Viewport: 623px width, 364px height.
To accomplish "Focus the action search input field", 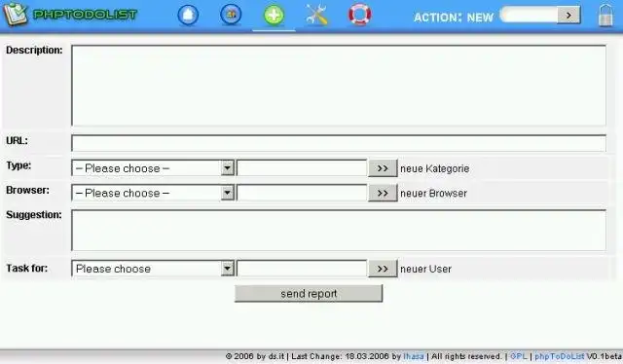I will (x=529, y=15).
